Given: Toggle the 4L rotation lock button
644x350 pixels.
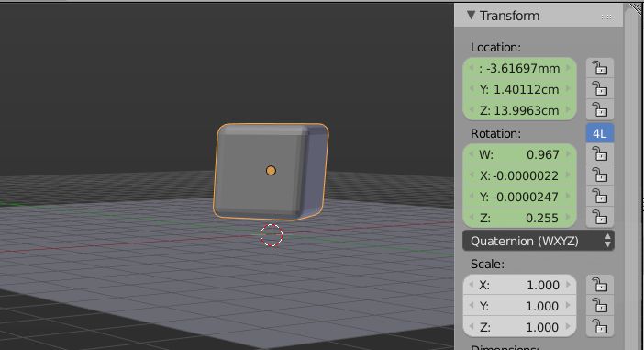Looking at the screenshot, I should pos(600,133).
